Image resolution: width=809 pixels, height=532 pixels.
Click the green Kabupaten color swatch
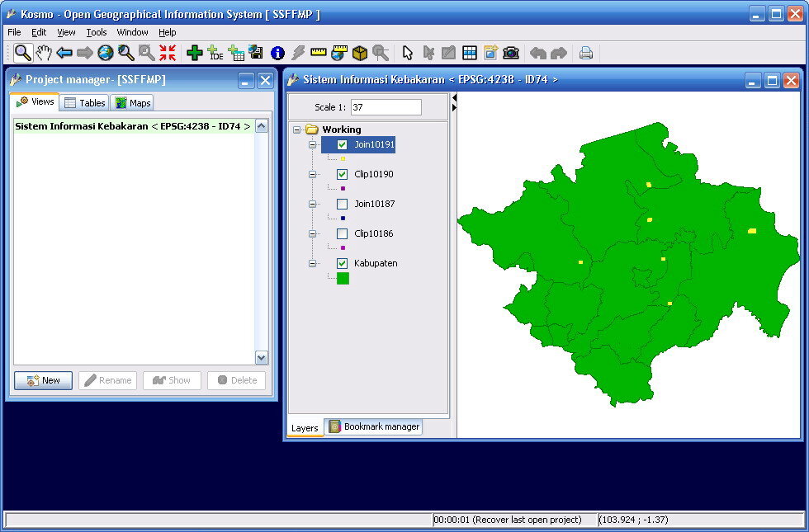tap(343, 279)
